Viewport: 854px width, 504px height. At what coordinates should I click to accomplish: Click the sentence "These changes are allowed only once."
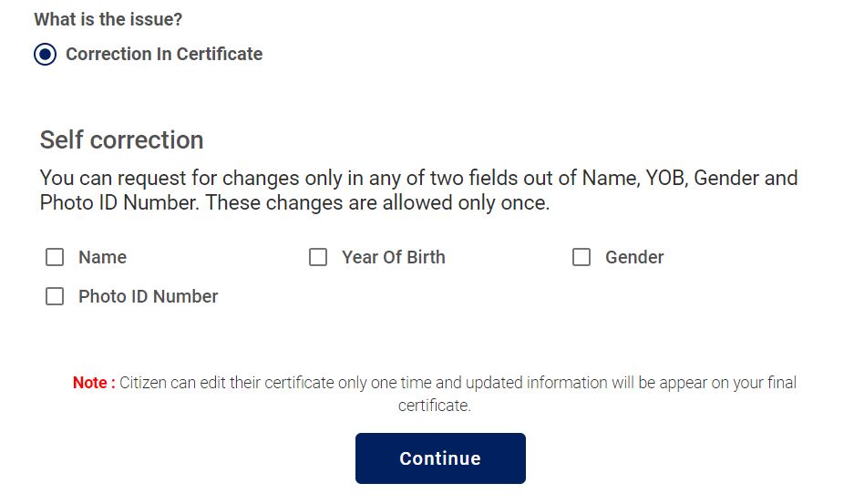pyautogui.click(x=377, y=202)
